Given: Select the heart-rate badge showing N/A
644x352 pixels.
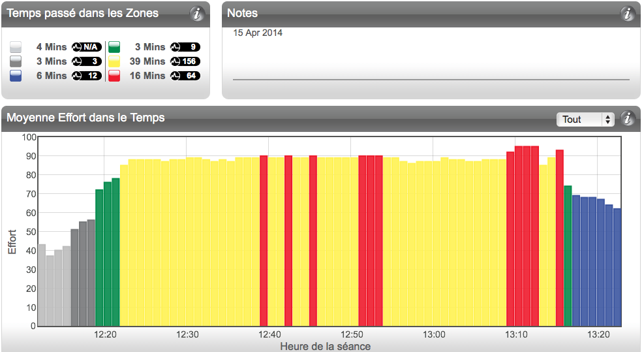Looking at the screenshot, I should [87, 47].
